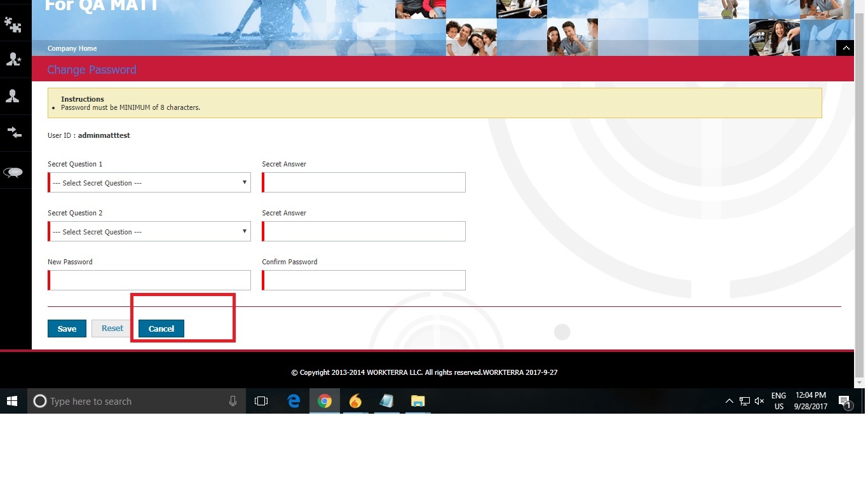
Task: Click the page's vertical scrollbar
Action: point(860,191)
